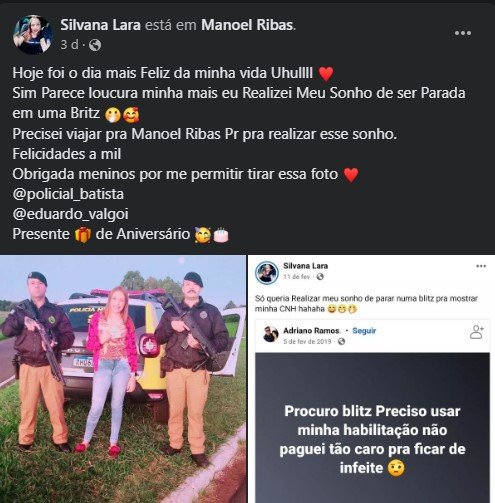
Task: Open Silvana Lara's avatar in shared post
Action: click(267, 273)
